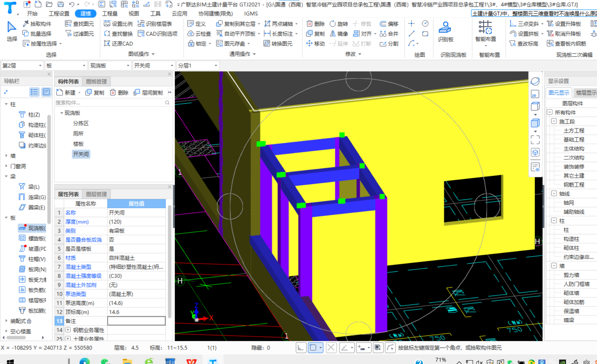Click the fit-to-screen view icon
This screenshot has width=597, height=364.
pyautogui.click(x=535, y=139)
